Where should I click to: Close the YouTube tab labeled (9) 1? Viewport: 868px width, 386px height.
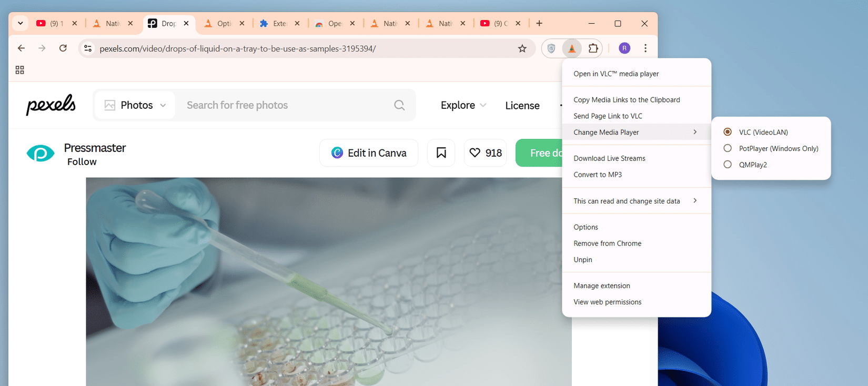point(75,23)
